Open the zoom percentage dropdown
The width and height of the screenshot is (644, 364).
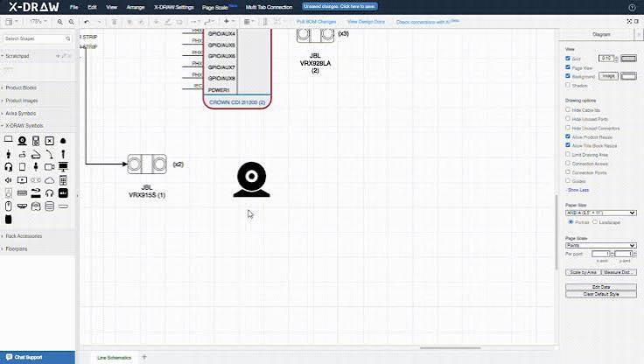(38, 21)
